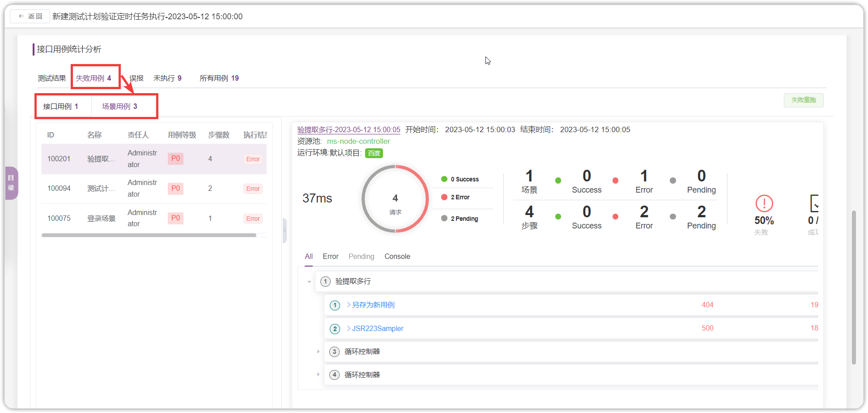Select the 场景用例 3 sub-tab
Viewport: 868px width, 413px height.
(119, 106)
